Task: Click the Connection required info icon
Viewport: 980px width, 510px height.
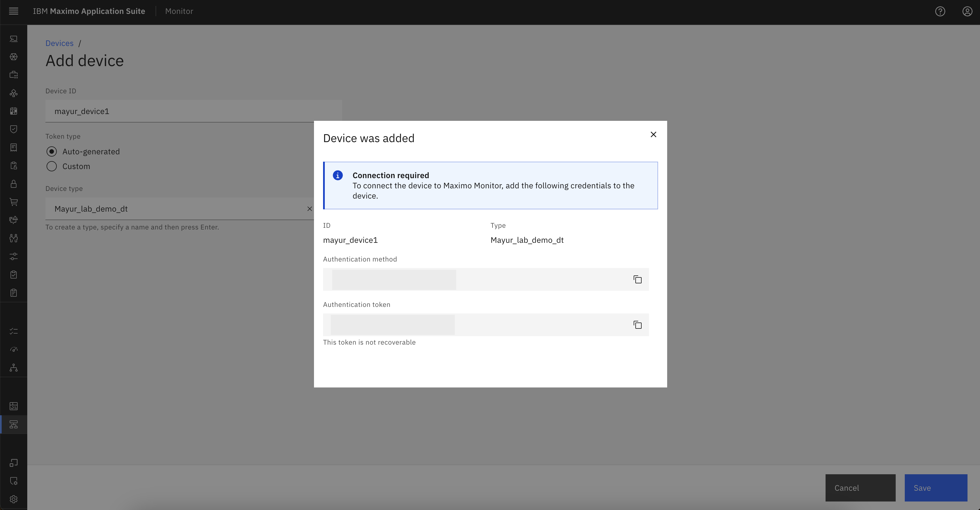Action: (338, 175)
